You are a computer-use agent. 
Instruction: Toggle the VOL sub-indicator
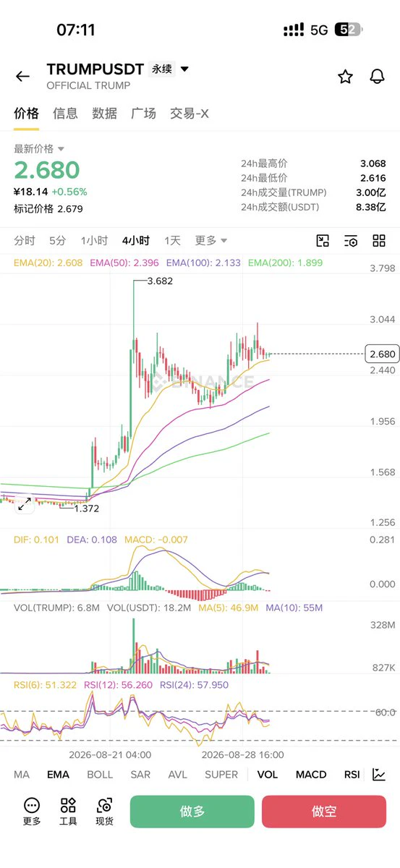coord(268,775)
